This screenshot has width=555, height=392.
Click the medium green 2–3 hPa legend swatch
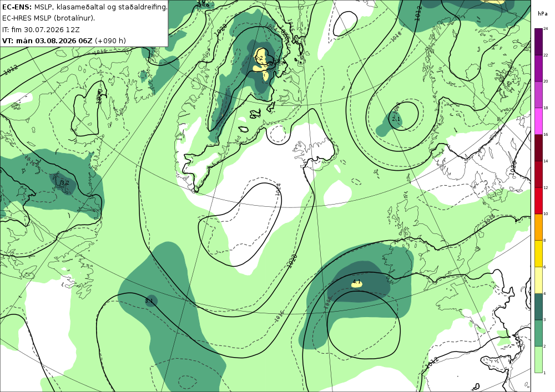(x=539, y=333)
